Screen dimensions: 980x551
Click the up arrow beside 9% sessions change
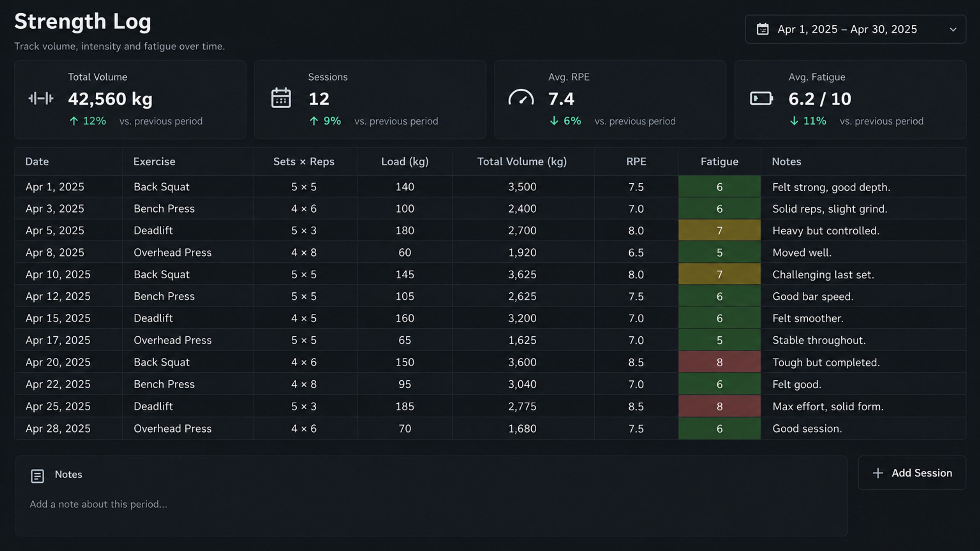coord(314,121)
